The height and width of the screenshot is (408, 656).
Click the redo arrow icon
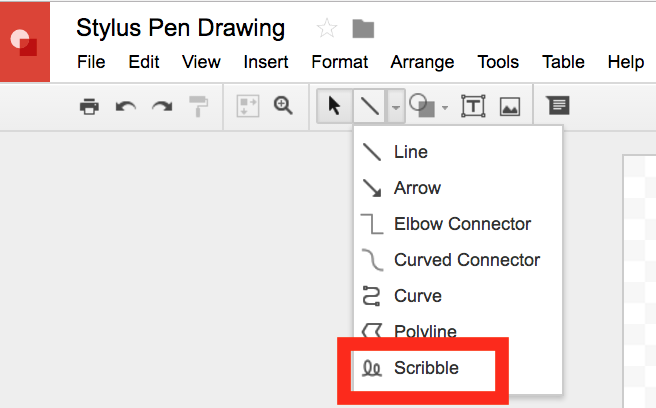click(162, 106)
